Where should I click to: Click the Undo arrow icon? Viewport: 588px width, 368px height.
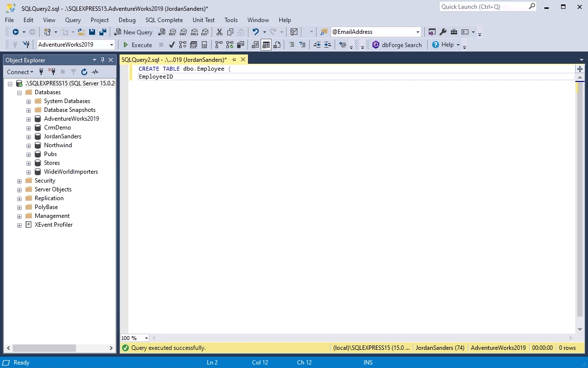[x=255, y=32]
